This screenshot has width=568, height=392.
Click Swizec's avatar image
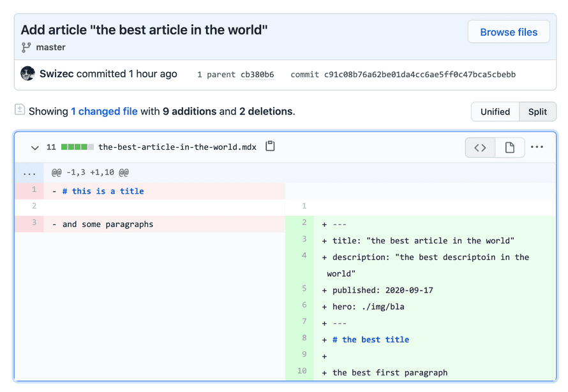(27, 73)
